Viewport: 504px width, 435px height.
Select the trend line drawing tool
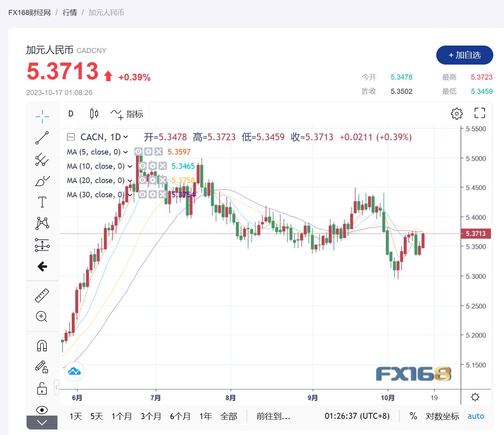tap(42, 138)
